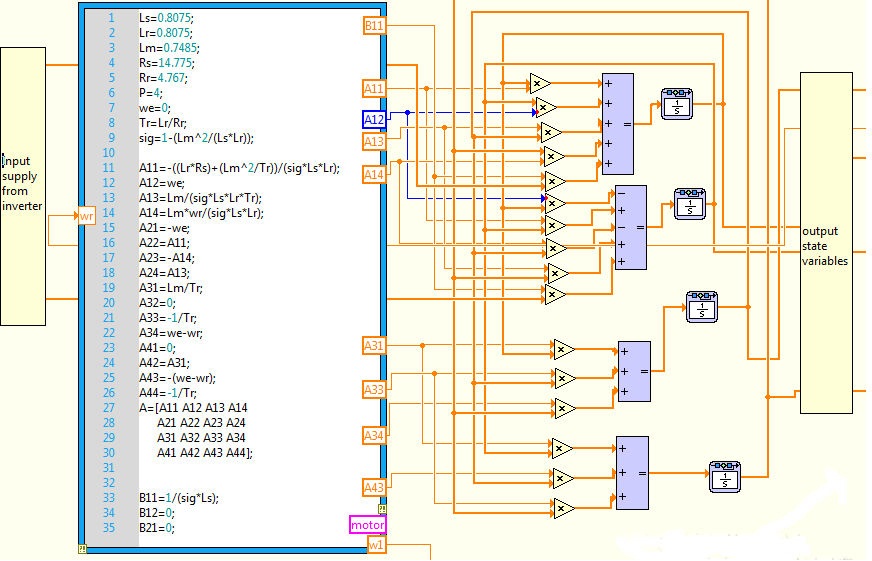Click line number 10 in the gutter

(109, 153)
